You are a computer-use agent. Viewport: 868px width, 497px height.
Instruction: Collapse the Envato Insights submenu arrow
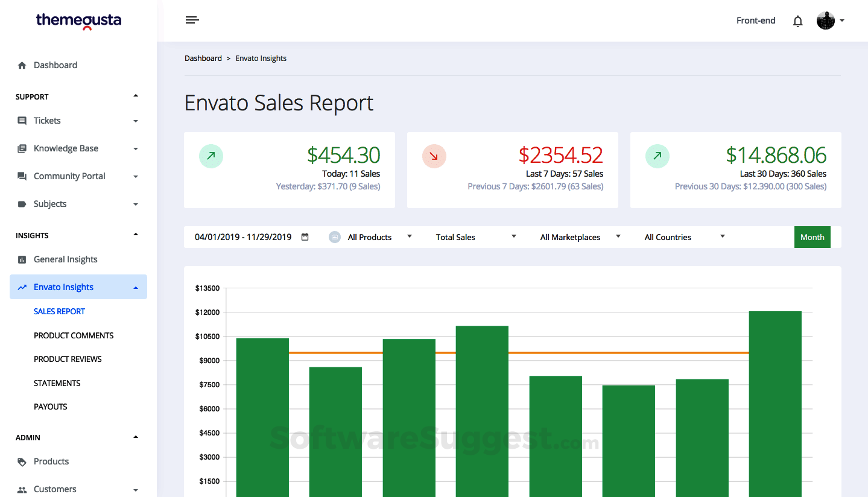point(136,287)
